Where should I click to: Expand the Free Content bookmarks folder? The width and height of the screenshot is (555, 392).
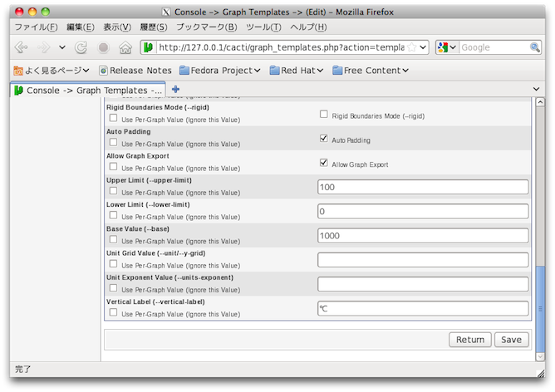point(371,71)
